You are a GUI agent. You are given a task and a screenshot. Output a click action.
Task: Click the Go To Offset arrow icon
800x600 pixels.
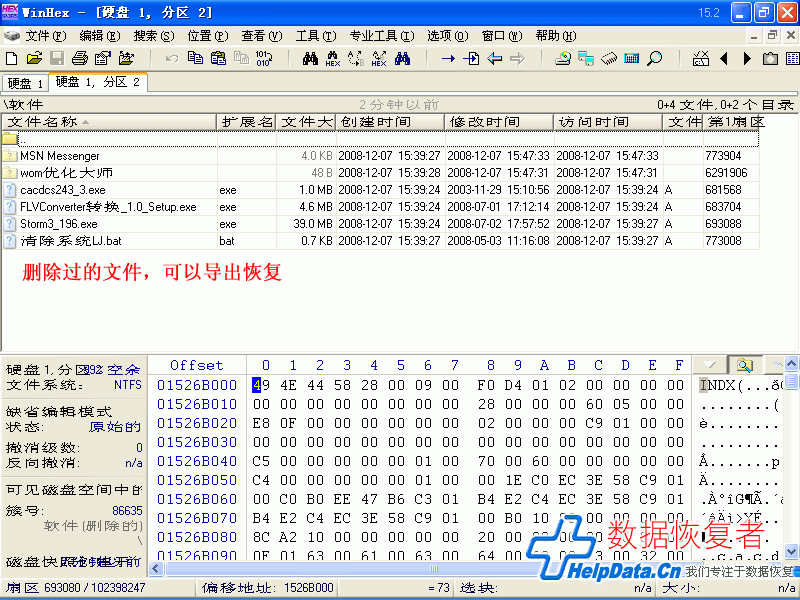[x=448, y=59]
